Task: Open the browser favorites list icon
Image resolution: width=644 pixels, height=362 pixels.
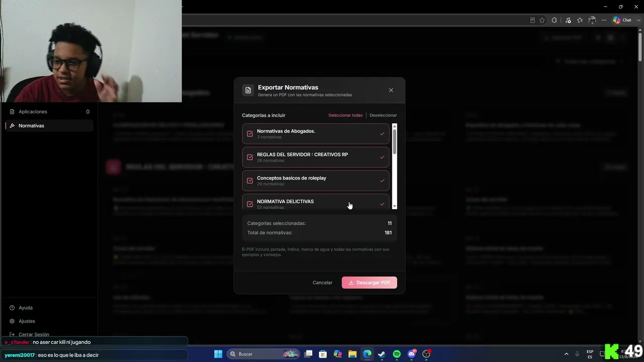Action: [580, 20]
